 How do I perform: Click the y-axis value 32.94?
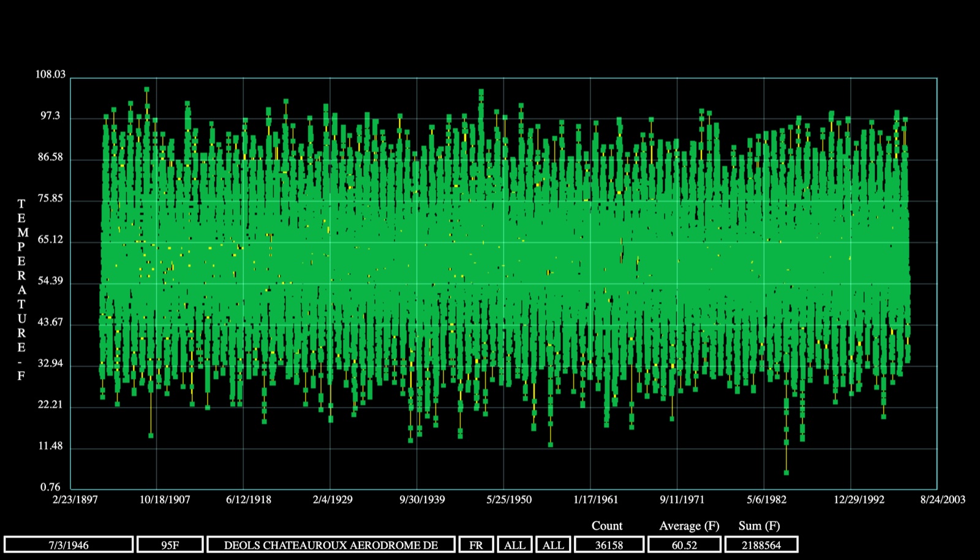pos(50,363)
